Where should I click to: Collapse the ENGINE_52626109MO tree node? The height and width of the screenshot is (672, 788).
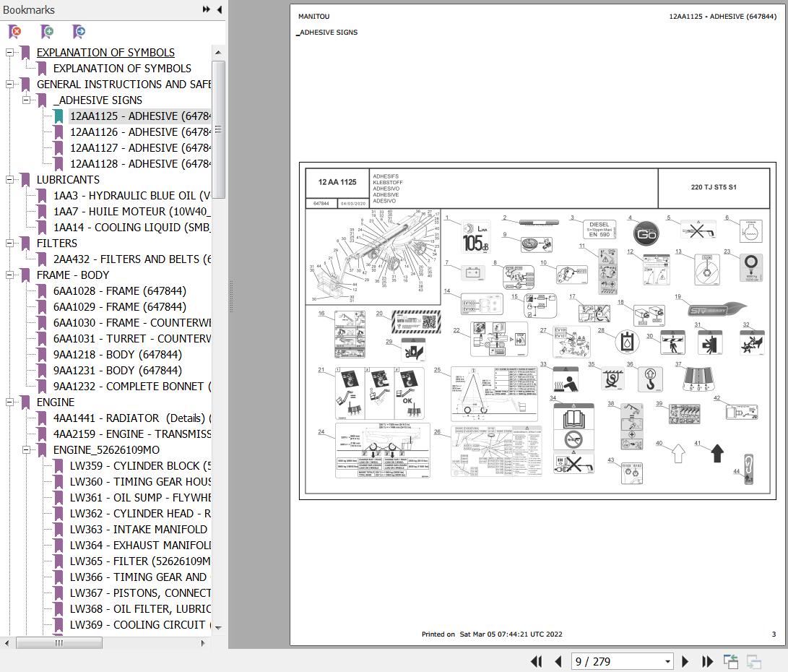pos(27,450)
